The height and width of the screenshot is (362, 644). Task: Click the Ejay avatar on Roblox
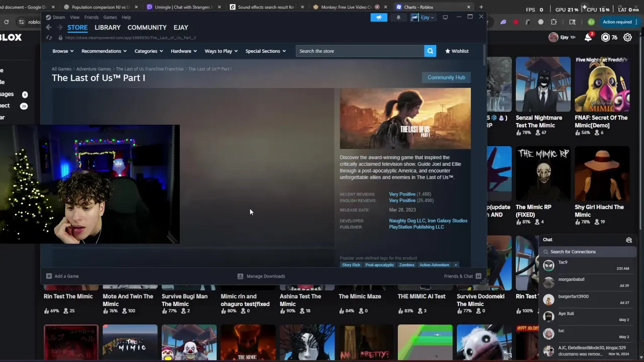(x=553, y=37)
